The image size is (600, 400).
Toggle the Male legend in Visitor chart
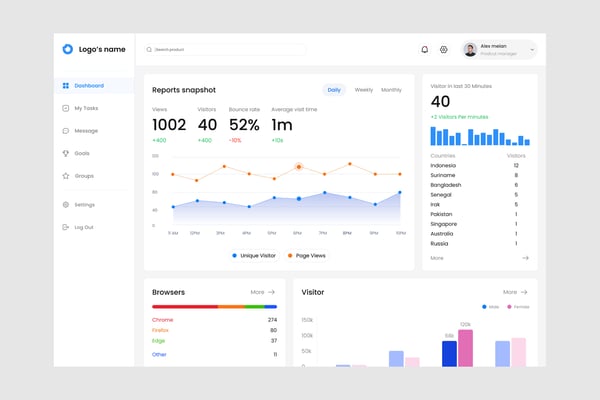tap(491, 307)
